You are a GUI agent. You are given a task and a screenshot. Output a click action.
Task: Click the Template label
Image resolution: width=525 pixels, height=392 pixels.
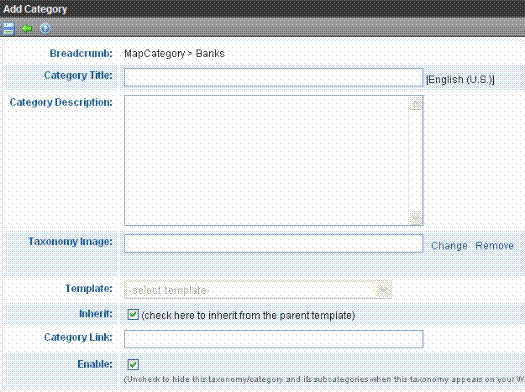coord(89,288)
